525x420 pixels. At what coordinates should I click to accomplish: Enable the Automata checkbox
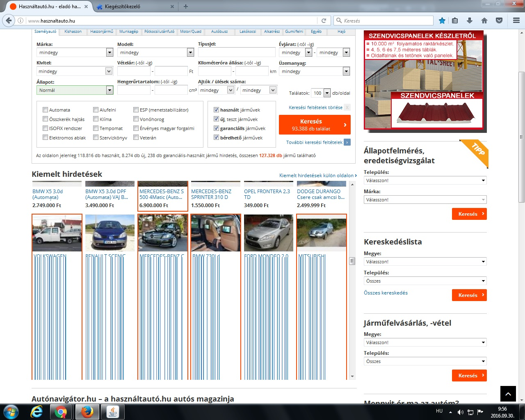(46, 110)
